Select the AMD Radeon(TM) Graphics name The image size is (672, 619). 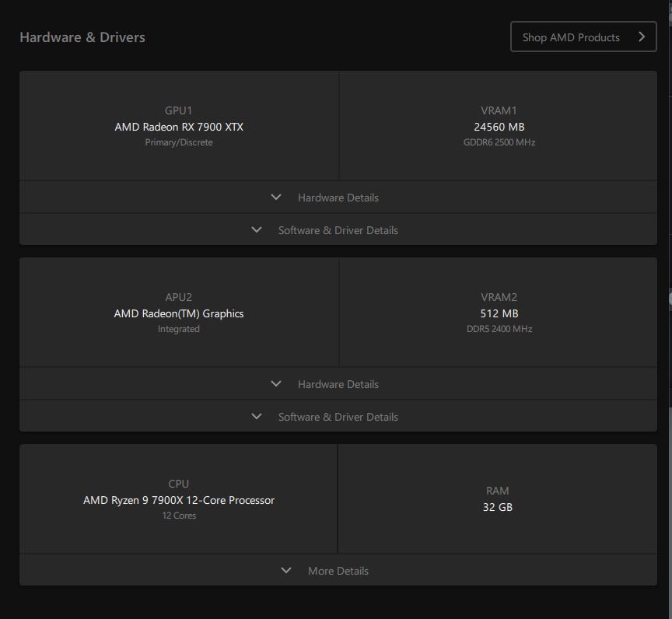[179, 313]
